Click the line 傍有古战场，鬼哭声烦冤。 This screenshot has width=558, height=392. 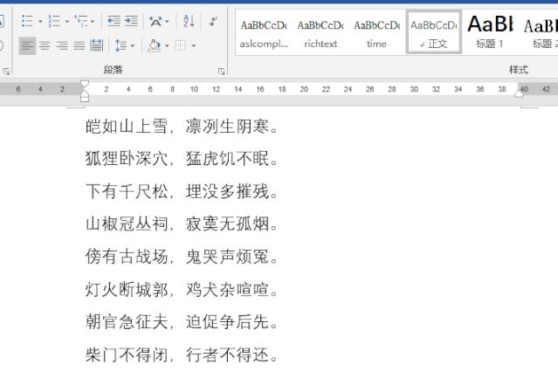tap(182, 257)
